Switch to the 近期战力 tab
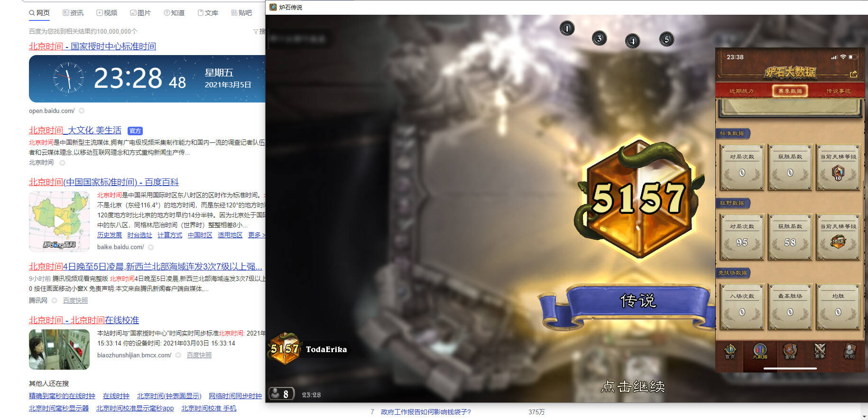868x420 pixels. [x=741, y=91]
